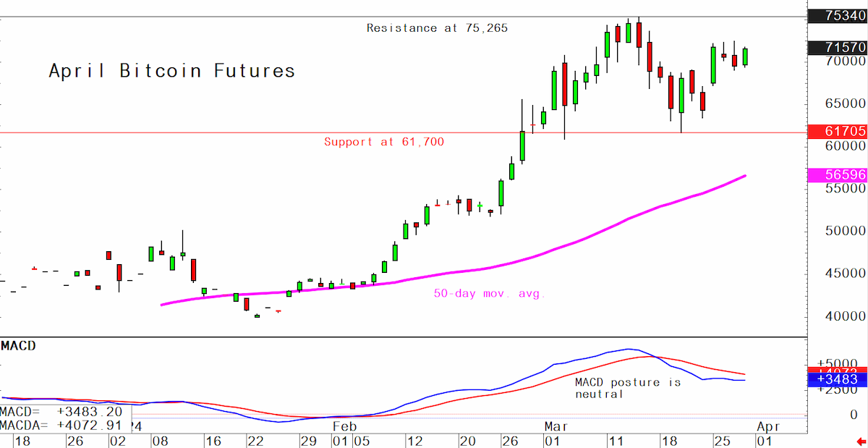The width and height of the screenshot is (868, 448).
Task: Click the MACD indicator panel heading
Action: pos(18,346)
